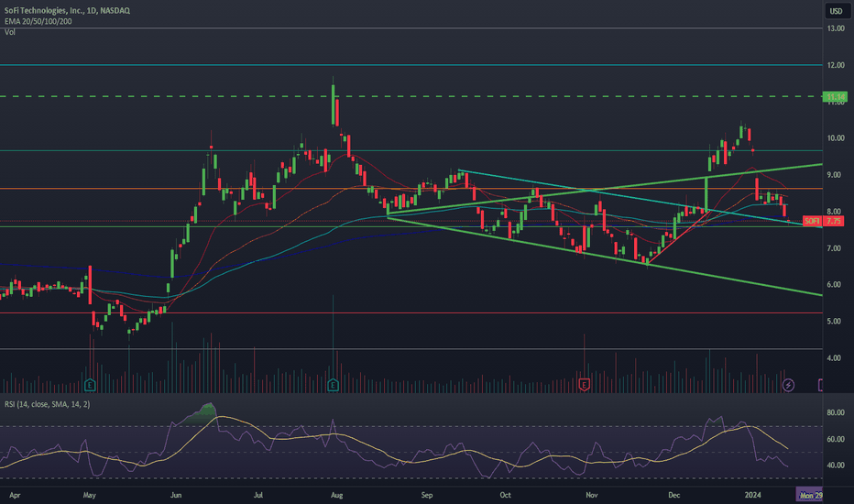
Task: Click the Oct label on time axis
Action: pos(506,495)
